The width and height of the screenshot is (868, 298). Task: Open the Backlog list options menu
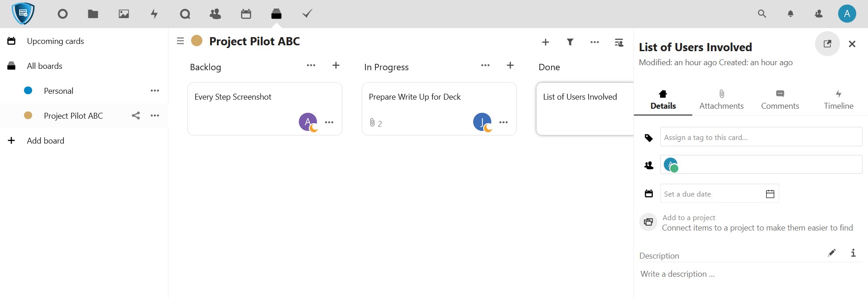[311, 65]
